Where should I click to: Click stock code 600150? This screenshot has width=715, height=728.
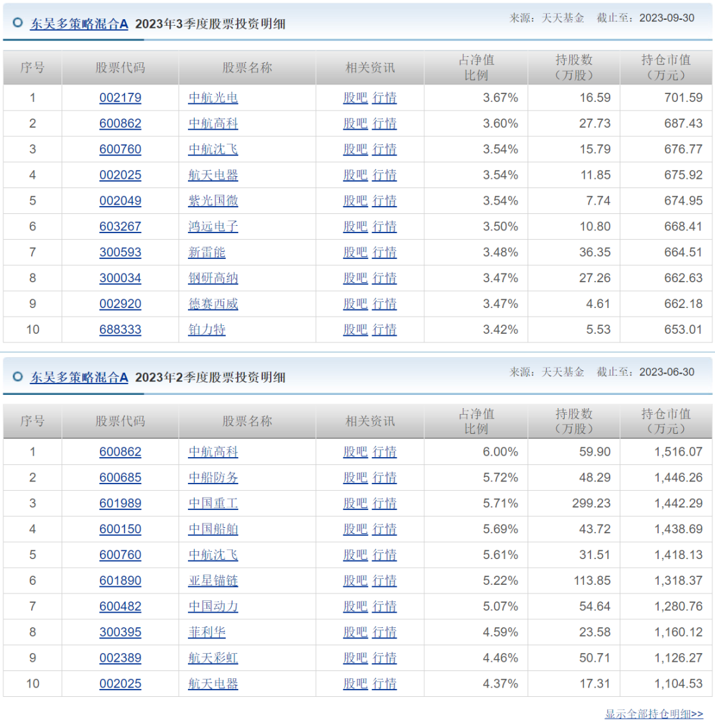[120, 529]
